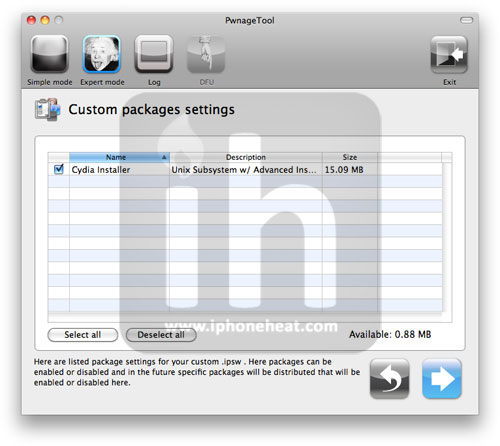Viewport: 500px width, 446px height.
Task: Go back with the curved arrow button
Action: [x=389, y=379]
